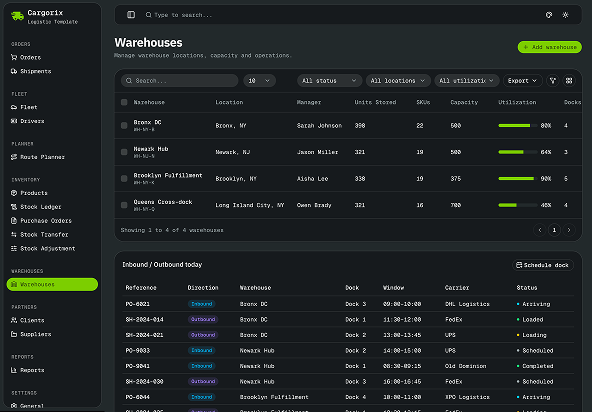The image size is (592, 412).
Task: Click the Suppliers folder icon
Action: pos(14,334)
